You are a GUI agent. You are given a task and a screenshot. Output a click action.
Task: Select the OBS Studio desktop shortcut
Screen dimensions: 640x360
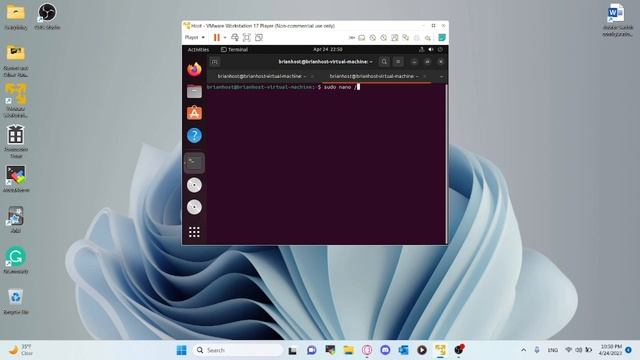pos(47,16)
